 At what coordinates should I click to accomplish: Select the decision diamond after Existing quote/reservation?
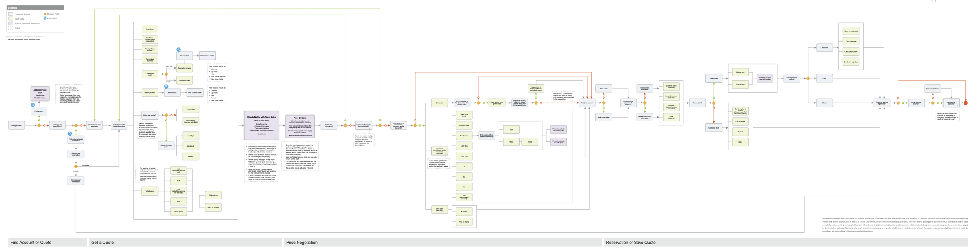pyautogui.click(x=76, y=125)
